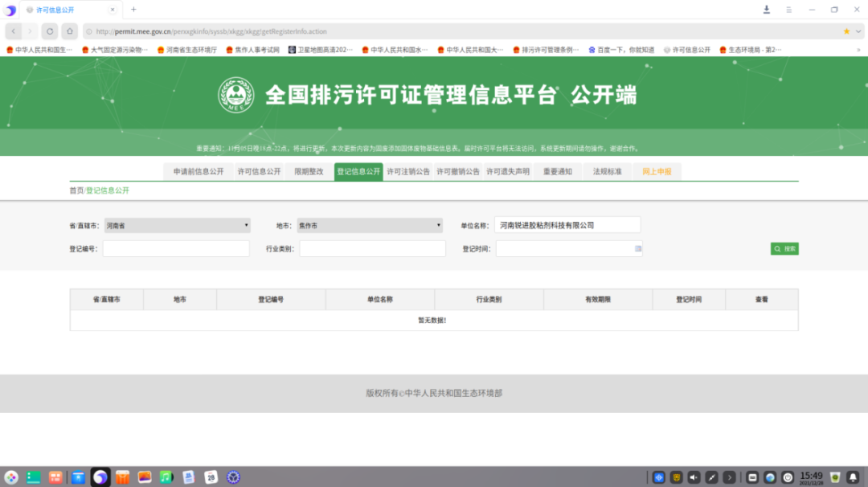Switch to the 许可信息公开 tab

click(259, 172)
